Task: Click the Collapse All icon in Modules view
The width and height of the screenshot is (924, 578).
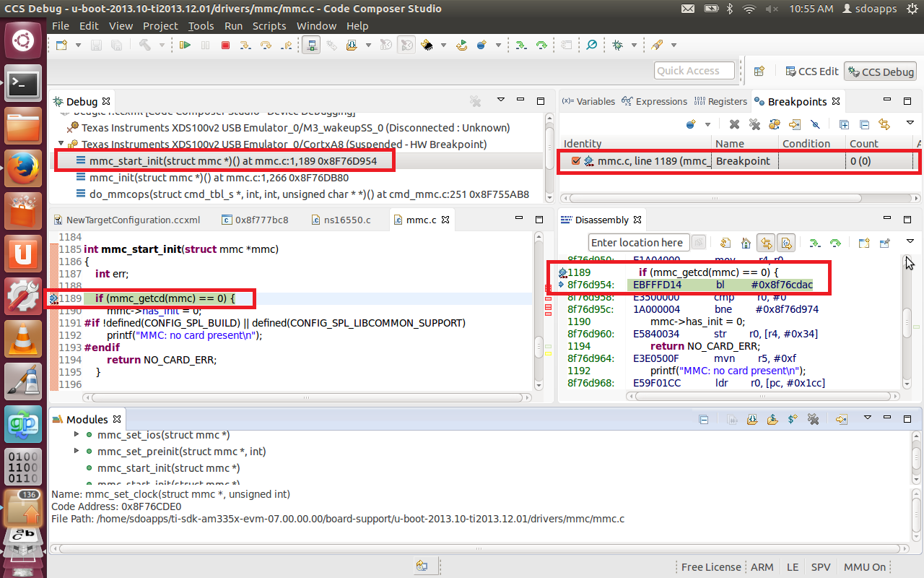Action: click(704, 419)
